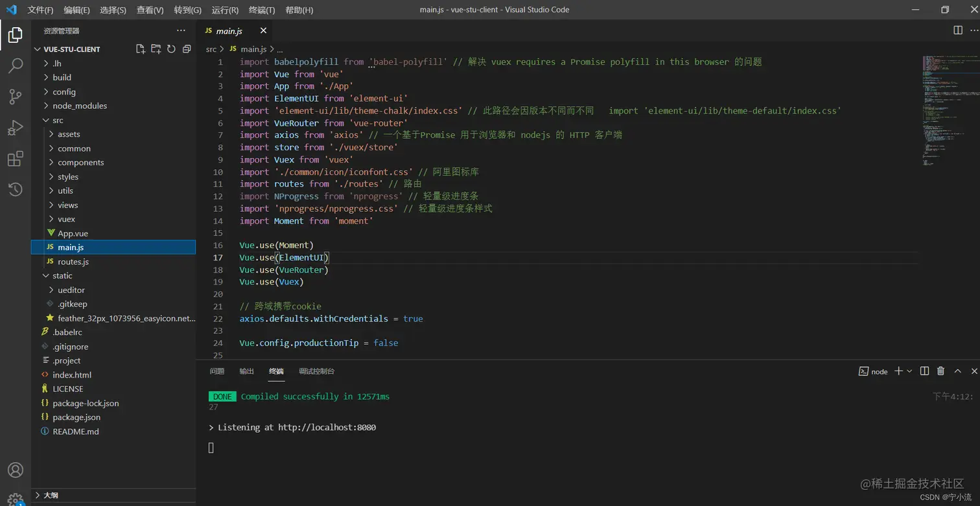The image size is (980, 506).
Task: Open the Source Control view
Action: point(16,97)
